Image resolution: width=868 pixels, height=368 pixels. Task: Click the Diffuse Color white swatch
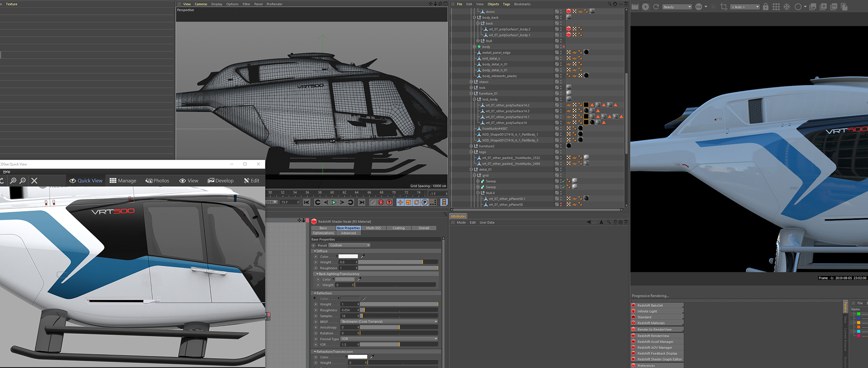click(x=348, y=256)
